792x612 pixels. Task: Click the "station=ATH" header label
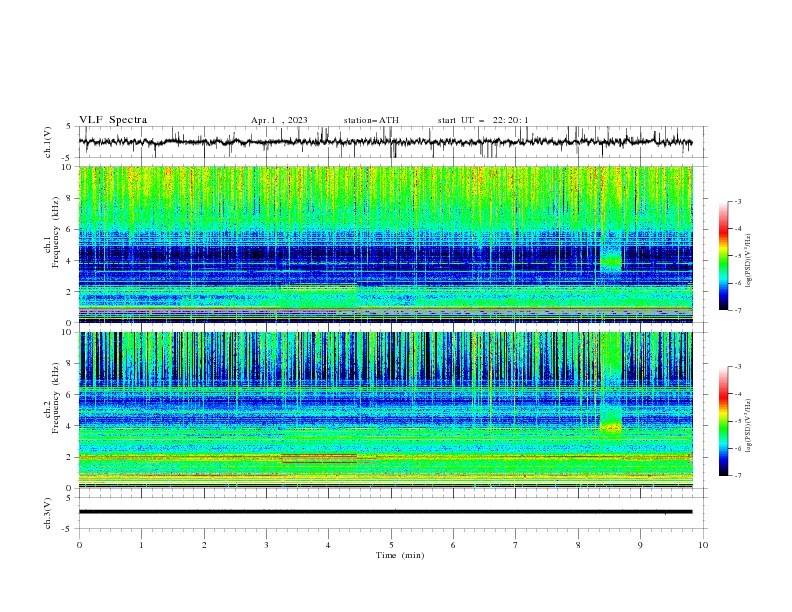pos(371,120)
